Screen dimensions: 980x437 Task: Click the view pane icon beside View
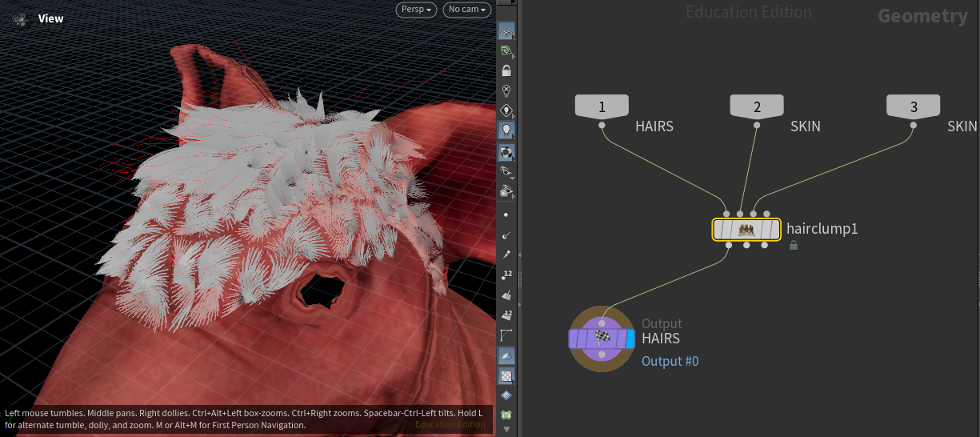20,19
